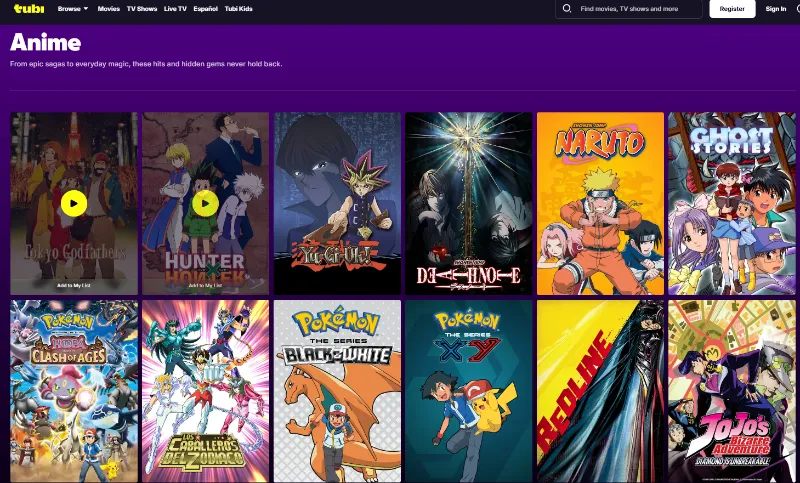Expand the Browse dropdown menu
The height and width of the screenshot is (483, 800).
[73, 8]
